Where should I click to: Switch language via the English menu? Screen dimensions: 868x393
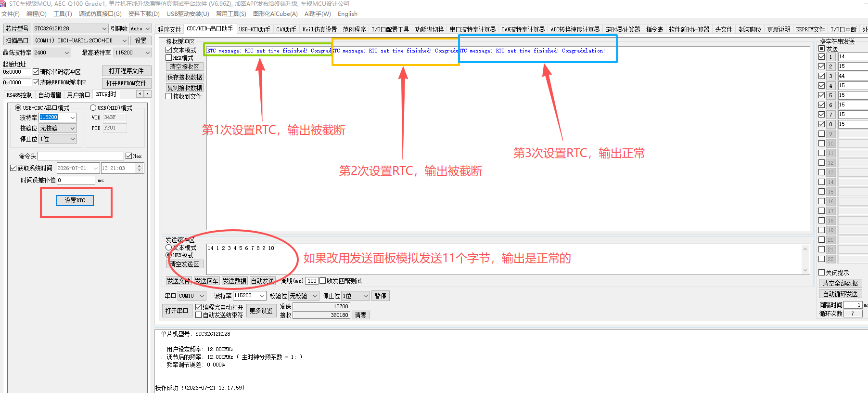point(347,14)
